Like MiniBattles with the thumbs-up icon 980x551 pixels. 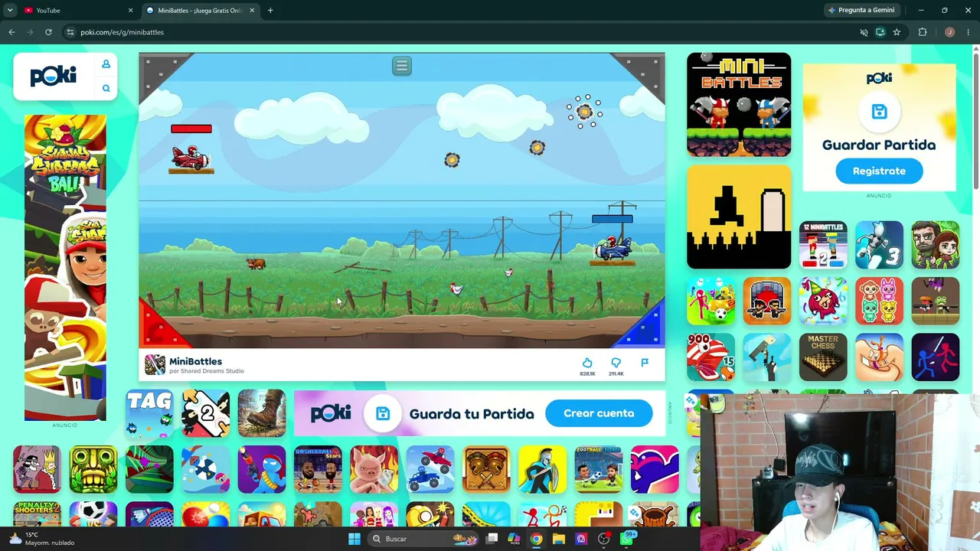pos(587,363)
